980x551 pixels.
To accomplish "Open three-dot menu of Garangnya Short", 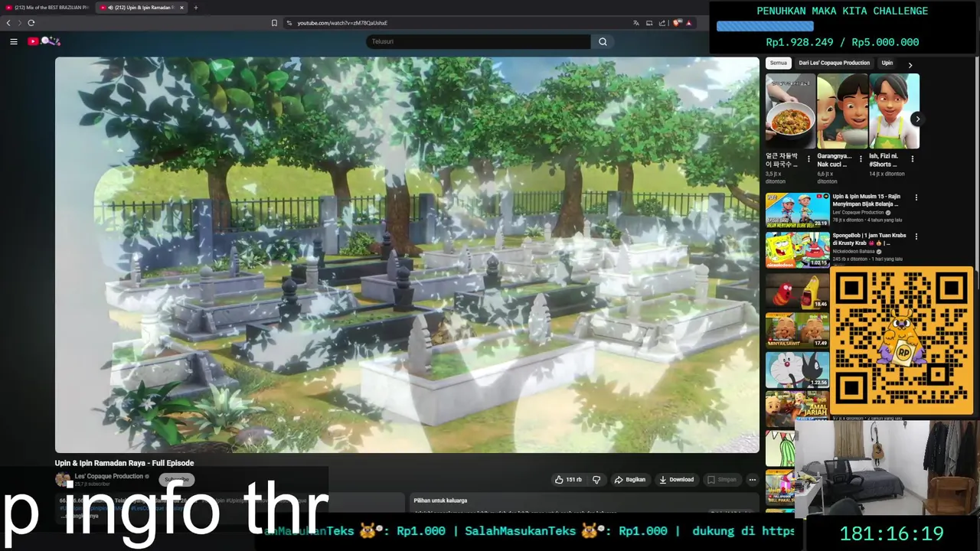I will 860,159.
